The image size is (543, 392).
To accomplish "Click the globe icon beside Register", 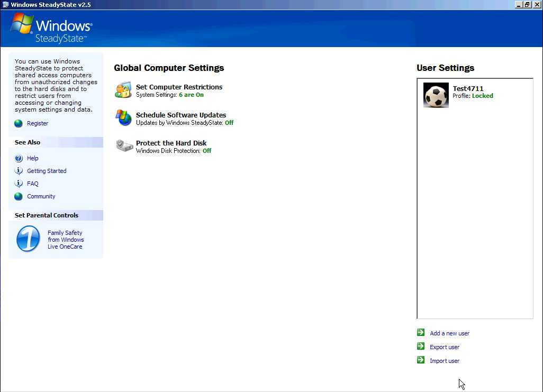I will (19, 124).
